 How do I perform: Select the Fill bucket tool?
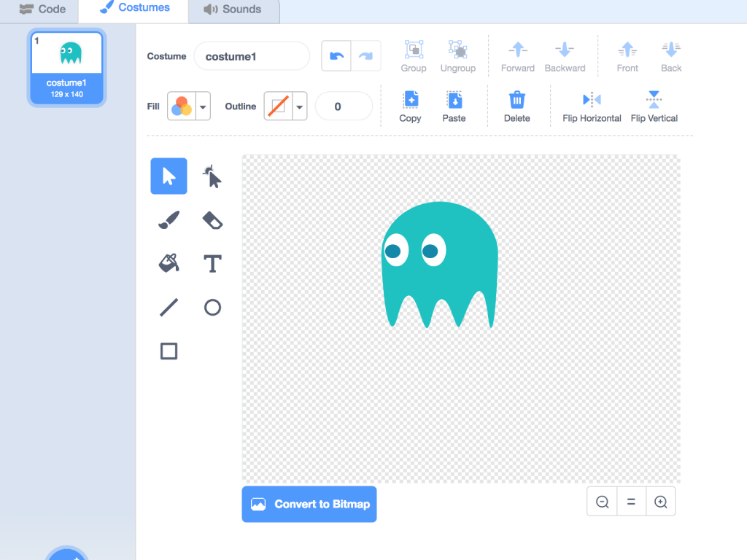pos(169,263)
